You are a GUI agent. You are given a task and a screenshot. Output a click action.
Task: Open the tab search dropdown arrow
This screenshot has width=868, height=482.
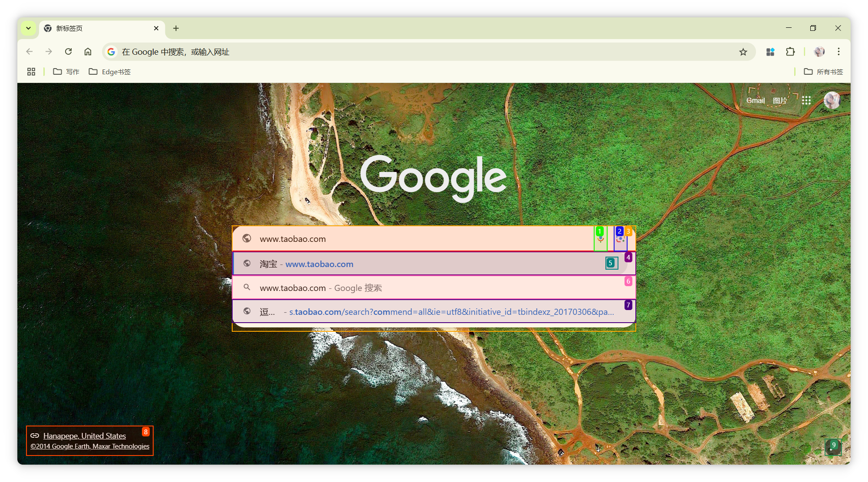(28, 28)
